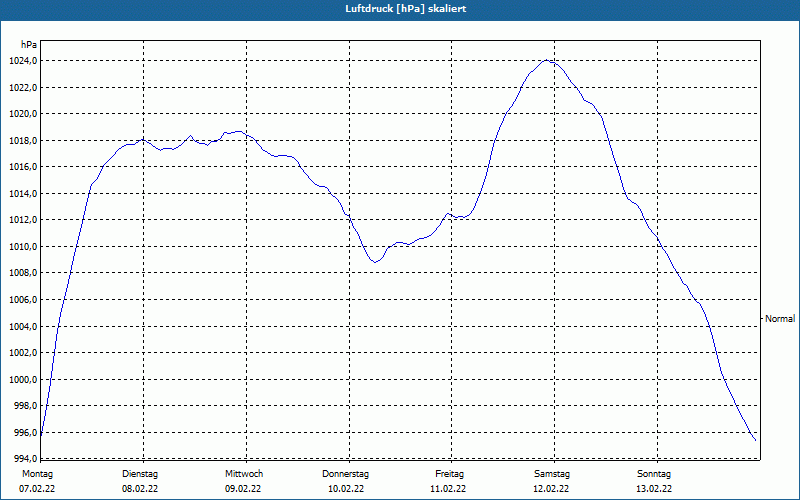Select the 1010,0 axis value
800x500 pixels.
(x=23, y=247)
